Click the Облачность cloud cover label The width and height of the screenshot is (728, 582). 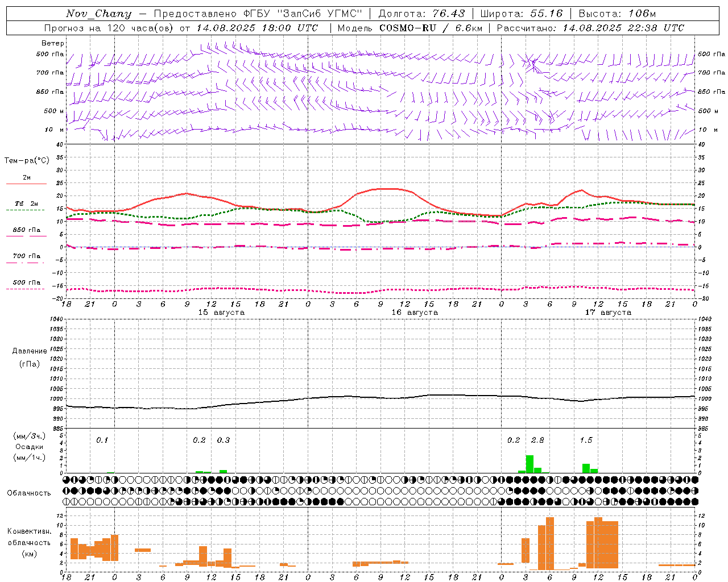tap(29, 493)
